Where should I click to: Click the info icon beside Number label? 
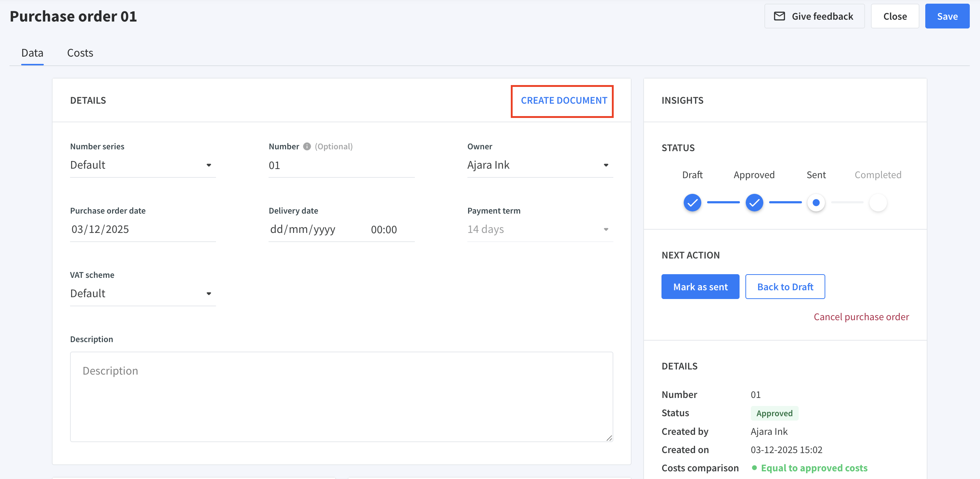[306, 147]
